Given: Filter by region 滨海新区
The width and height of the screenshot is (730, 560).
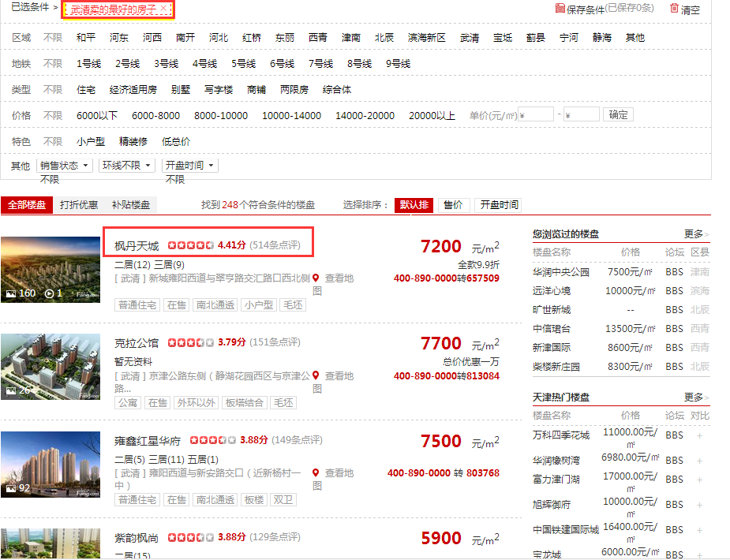Looking at the screenshot, I should tap(426, 38).
